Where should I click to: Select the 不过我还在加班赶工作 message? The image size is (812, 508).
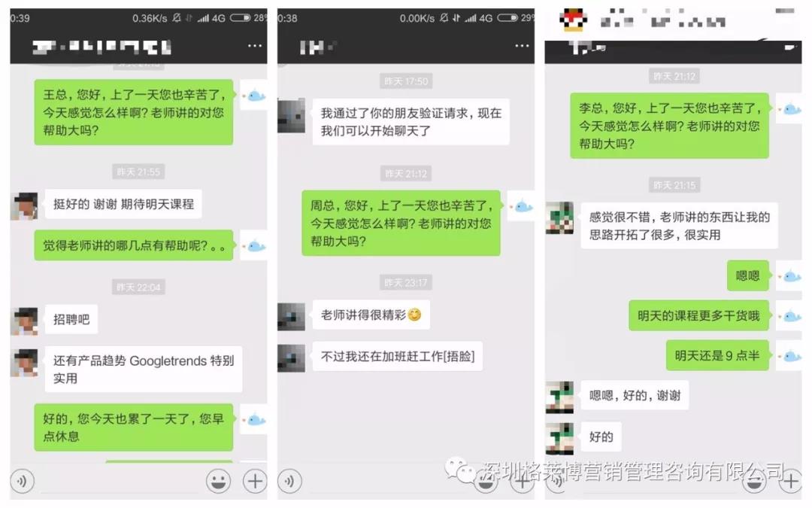pos(398,356)
